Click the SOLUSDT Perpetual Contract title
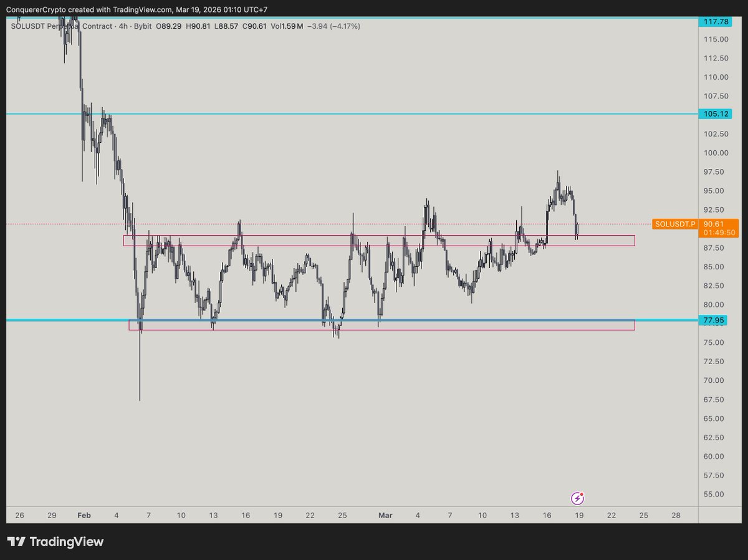This screenshot has width=748, height=560. [62, 26]
